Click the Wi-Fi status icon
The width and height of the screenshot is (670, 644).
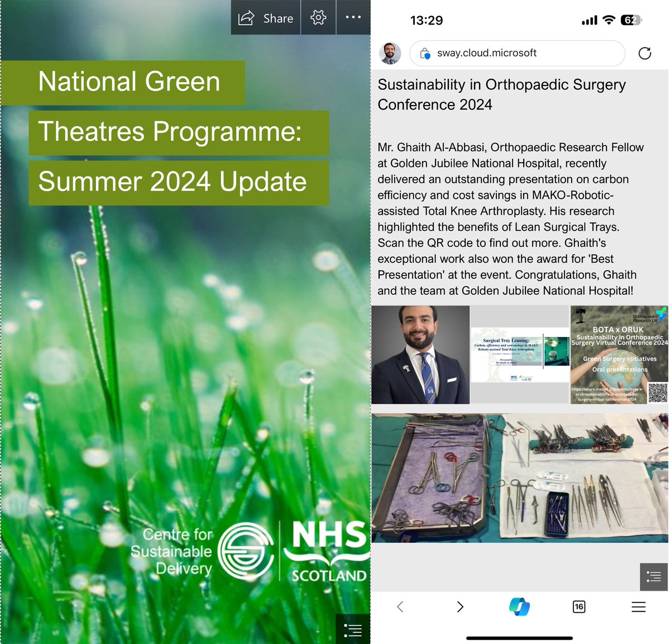pyautogui.click(x=609, y=20)
